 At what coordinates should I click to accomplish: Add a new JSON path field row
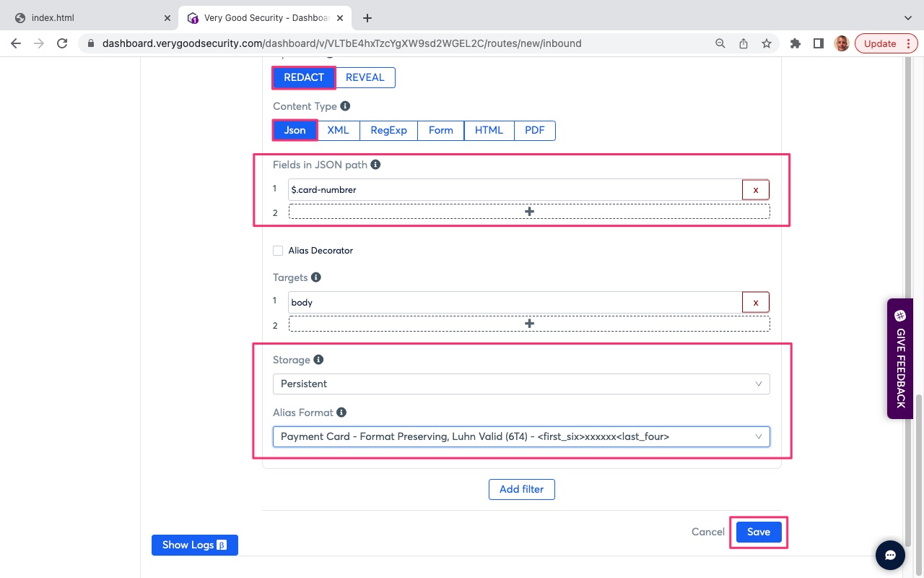(x=529, y=212)
